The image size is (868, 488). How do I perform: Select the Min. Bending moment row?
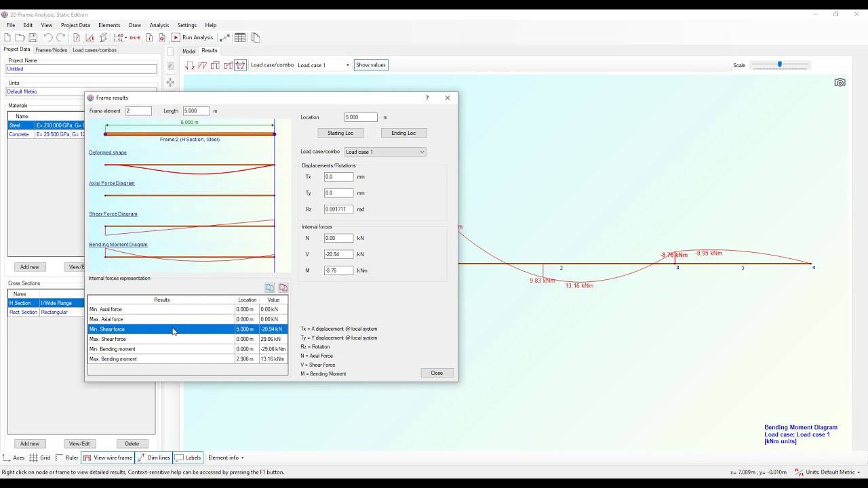(188, 349)
